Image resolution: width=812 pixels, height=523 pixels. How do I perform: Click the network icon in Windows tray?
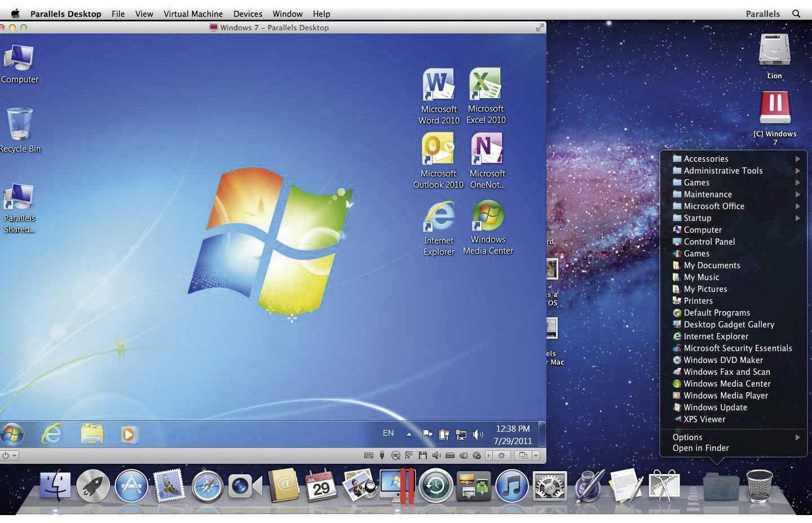(461, 435)
